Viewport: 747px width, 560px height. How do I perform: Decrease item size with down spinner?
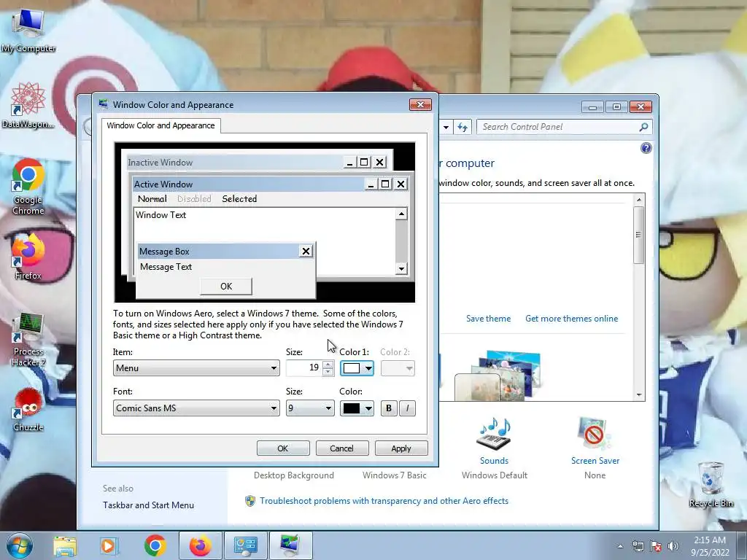(328, 372)
